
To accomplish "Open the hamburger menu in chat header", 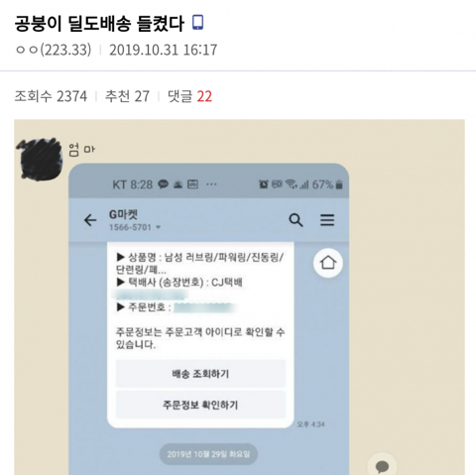I will click(327, 220).
